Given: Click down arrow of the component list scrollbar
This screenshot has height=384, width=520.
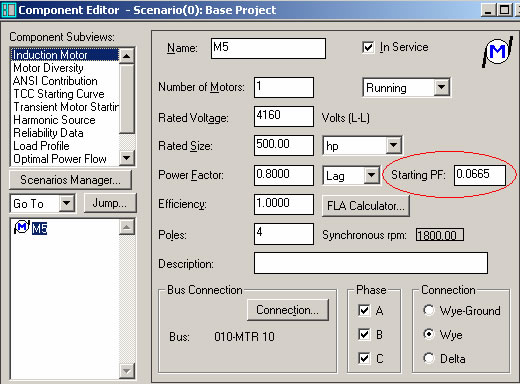Looking at the screenshot, I should tap(127, 371).
